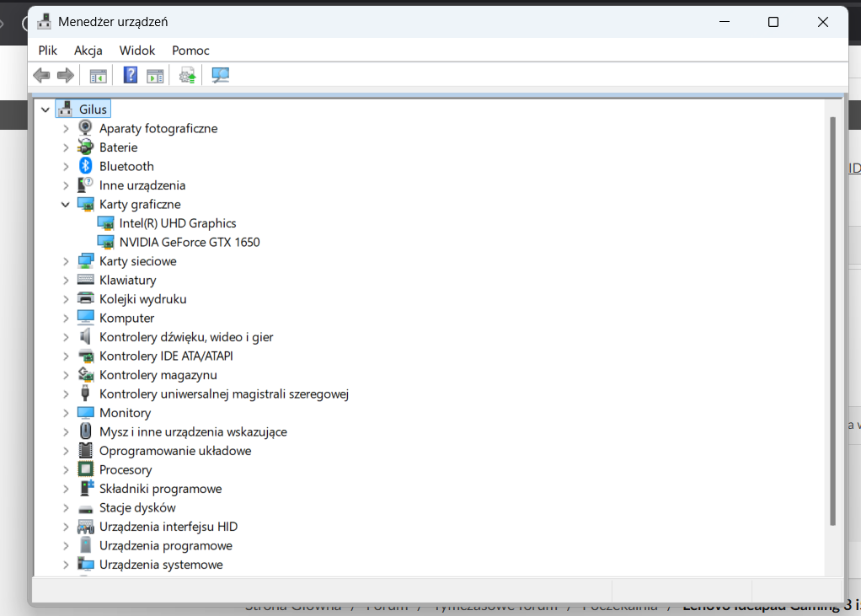Select NVIDIA GeForce GTX 1650 device
The image size is (861, 616).
tap(190, 242)
